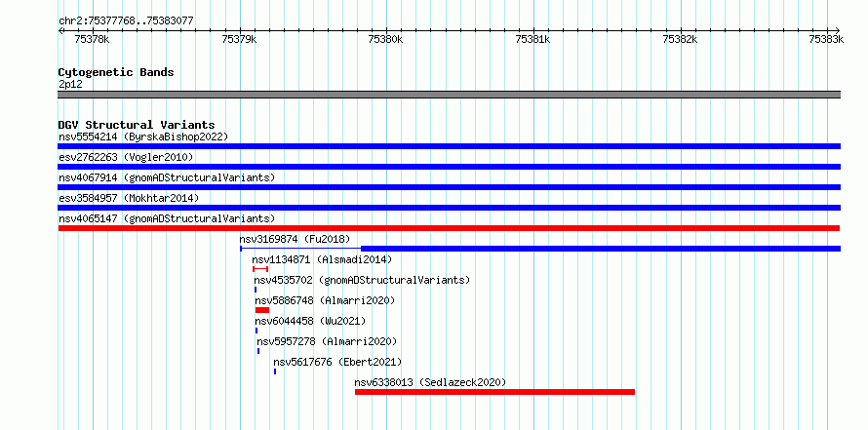Click the chr2:75377768..75383077 coordinates text

(126, 21)
